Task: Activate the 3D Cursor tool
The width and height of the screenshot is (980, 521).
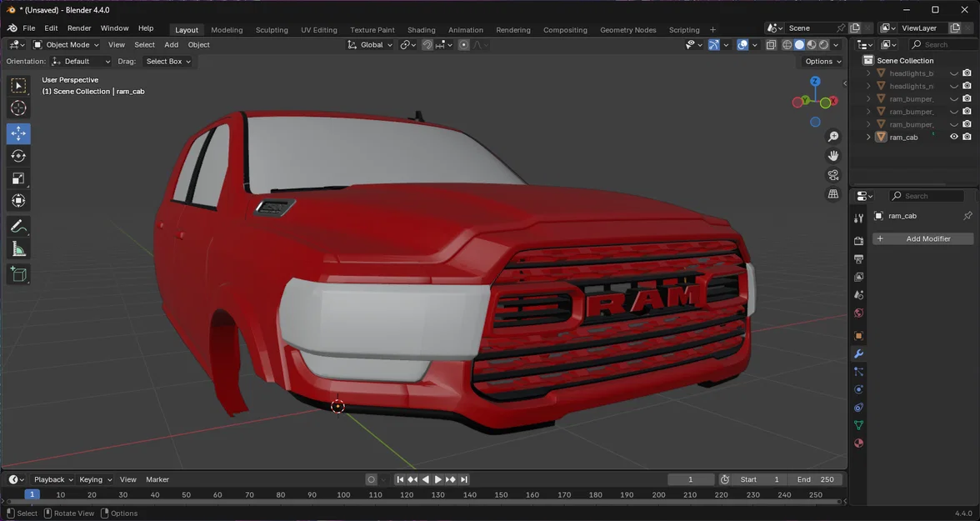Action: point(18,108)
